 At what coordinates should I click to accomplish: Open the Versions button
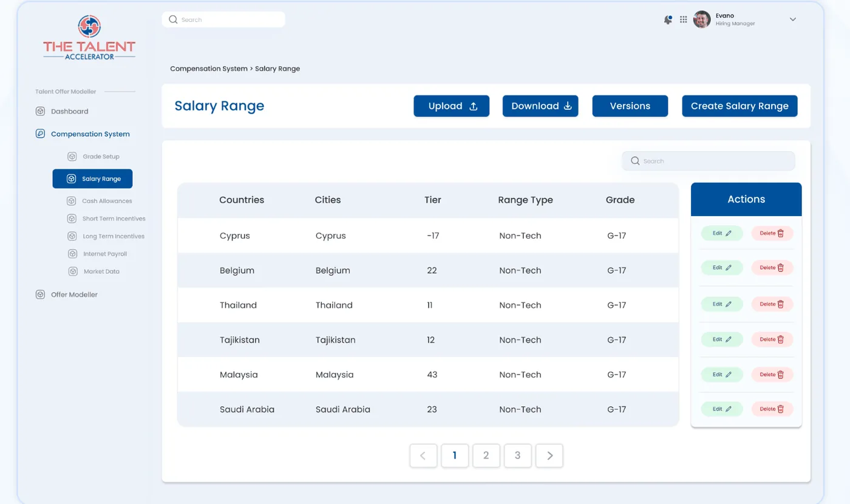click(630, 106)
